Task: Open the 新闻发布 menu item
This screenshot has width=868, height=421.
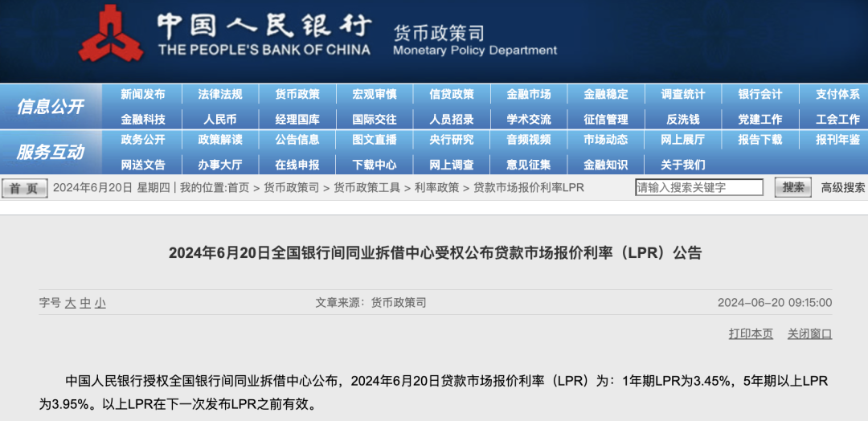Action: click(x=143, y=95)
